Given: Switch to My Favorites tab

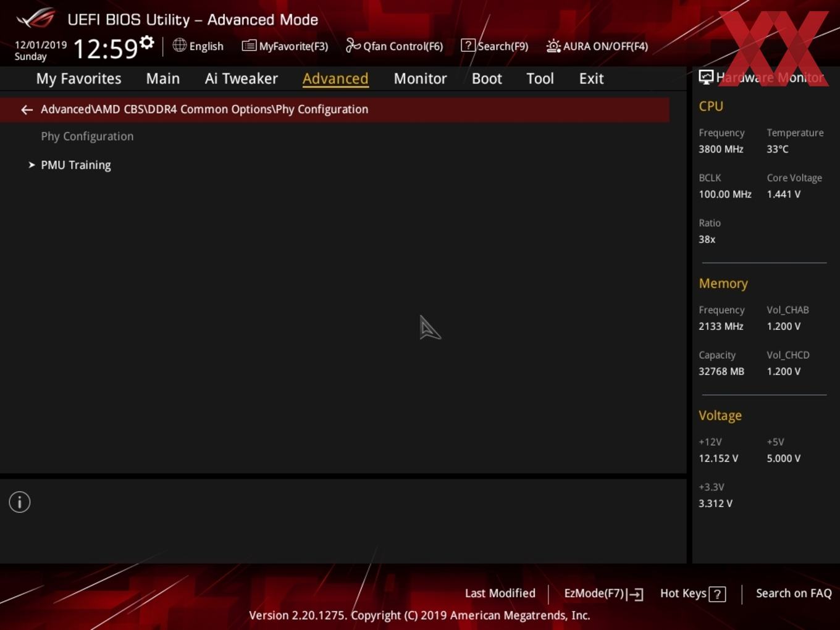Looking at the screenshot, I should (x=78, y=78).
